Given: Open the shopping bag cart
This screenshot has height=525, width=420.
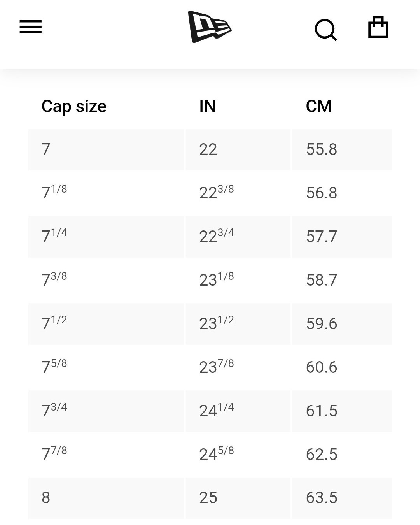Looking at the screenshot, I should coord(378,27).
